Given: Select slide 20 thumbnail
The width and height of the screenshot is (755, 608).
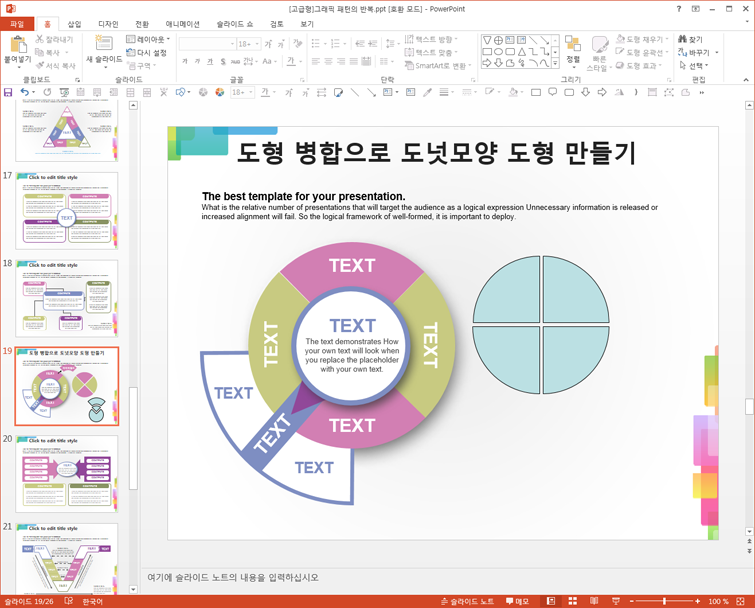Looking at the screenshot, I should pos(66,474).
